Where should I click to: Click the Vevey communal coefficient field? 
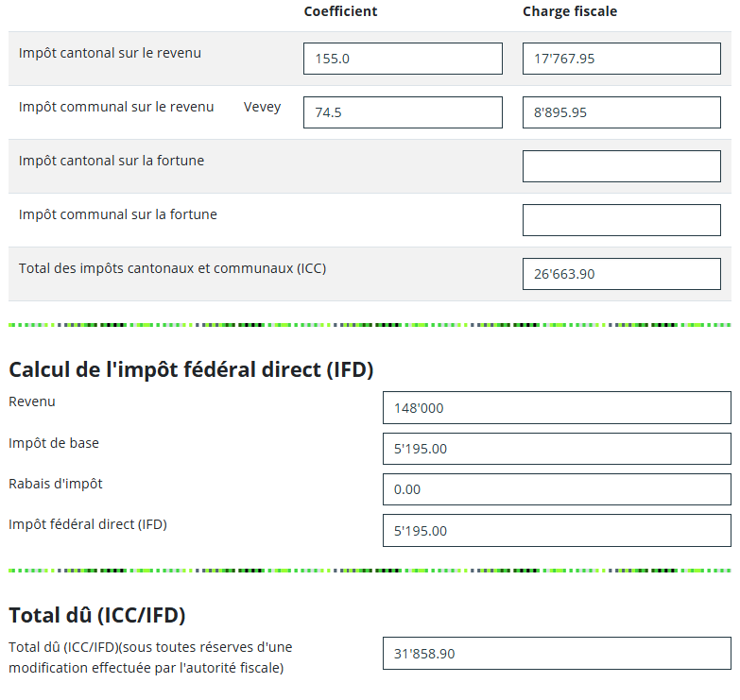[403, 112]
